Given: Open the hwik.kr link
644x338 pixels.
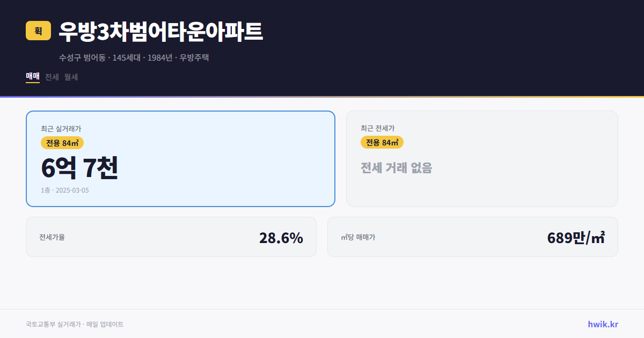Looking at the screenshot, I should click(x=602, y=324).
